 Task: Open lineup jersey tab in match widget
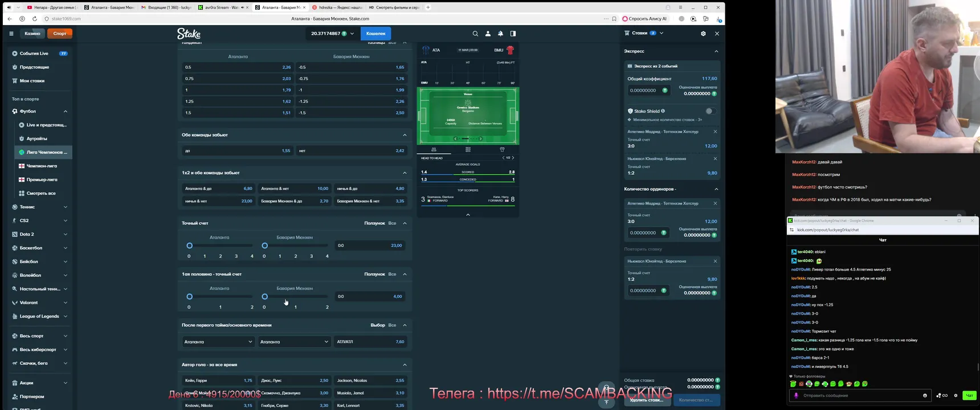pyautogui.click(x=502, y=150)
